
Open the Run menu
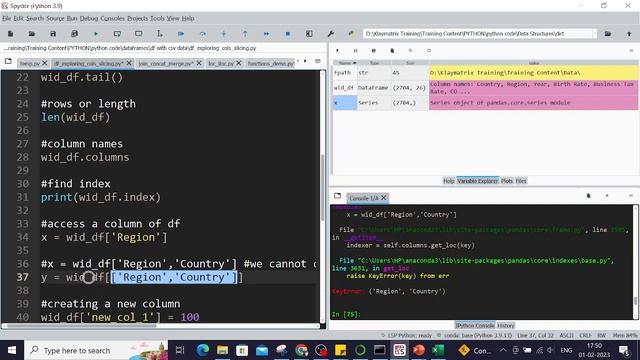72,18
